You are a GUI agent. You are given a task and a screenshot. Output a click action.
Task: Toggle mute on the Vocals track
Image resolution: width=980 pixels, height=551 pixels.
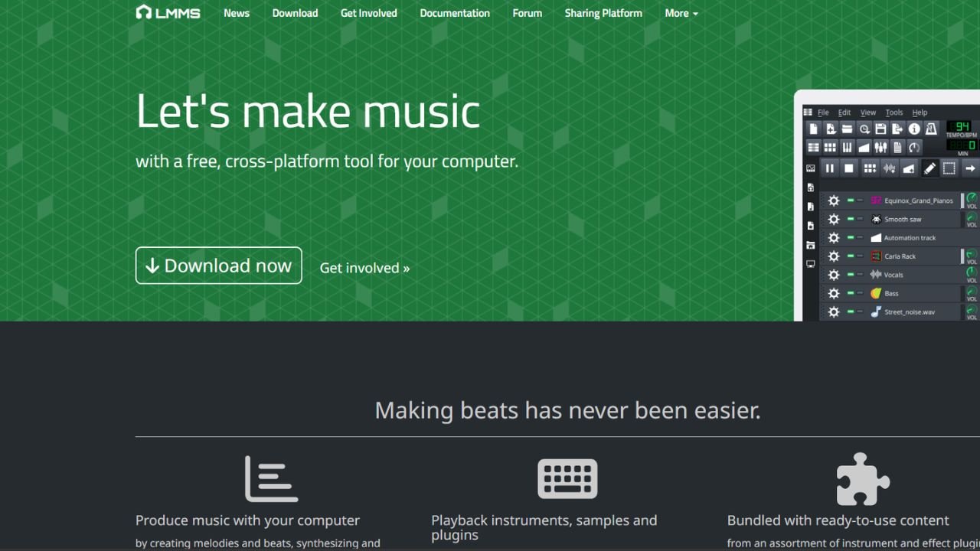tap(851, 275)
